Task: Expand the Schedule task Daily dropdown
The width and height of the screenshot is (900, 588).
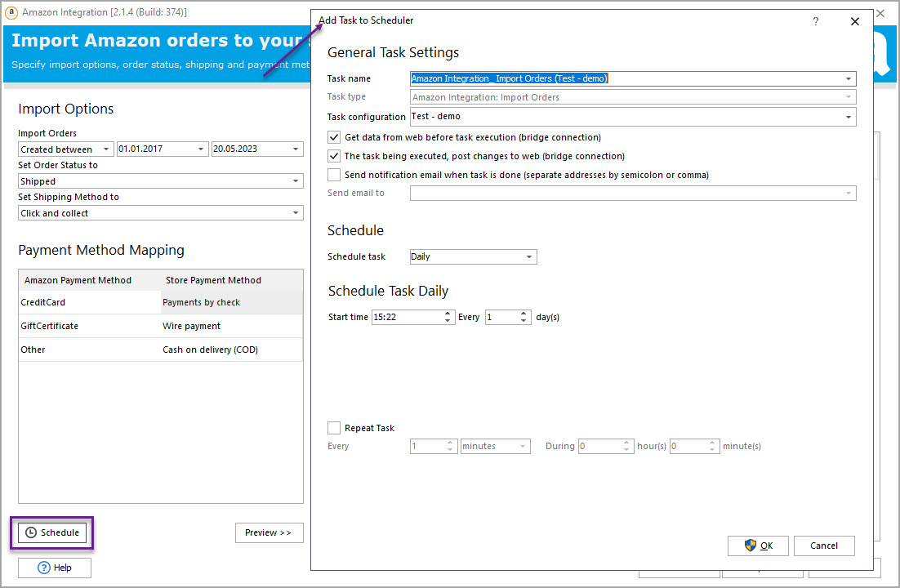Action: click(x=529, y=257)
